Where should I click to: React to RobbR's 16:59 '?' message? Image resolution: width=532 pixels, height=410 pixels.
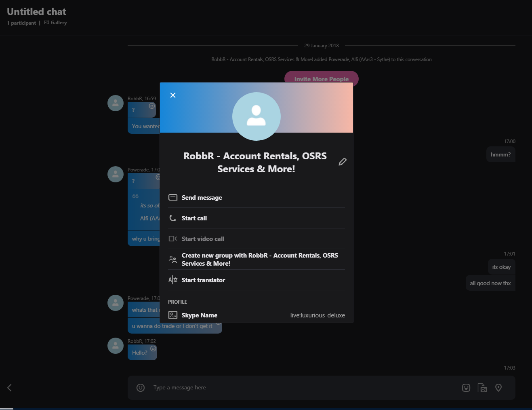tap(152, 106)
